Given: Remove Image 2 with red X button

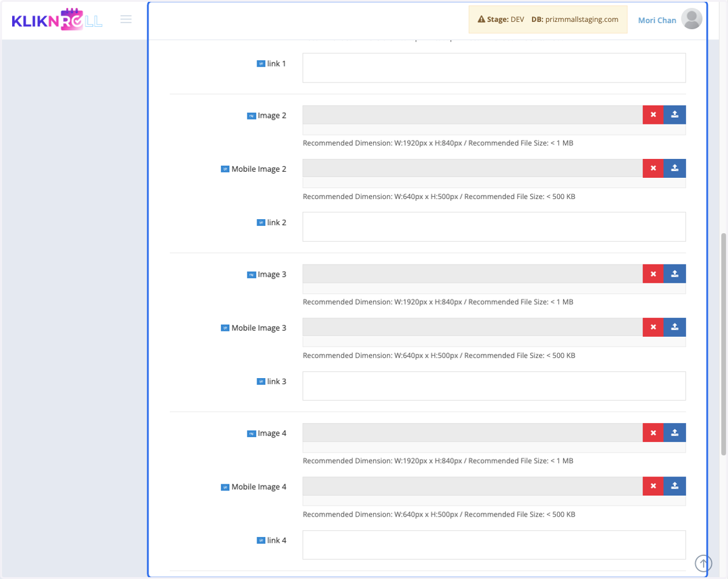Looking at the screenshot, I should [653, 115].
